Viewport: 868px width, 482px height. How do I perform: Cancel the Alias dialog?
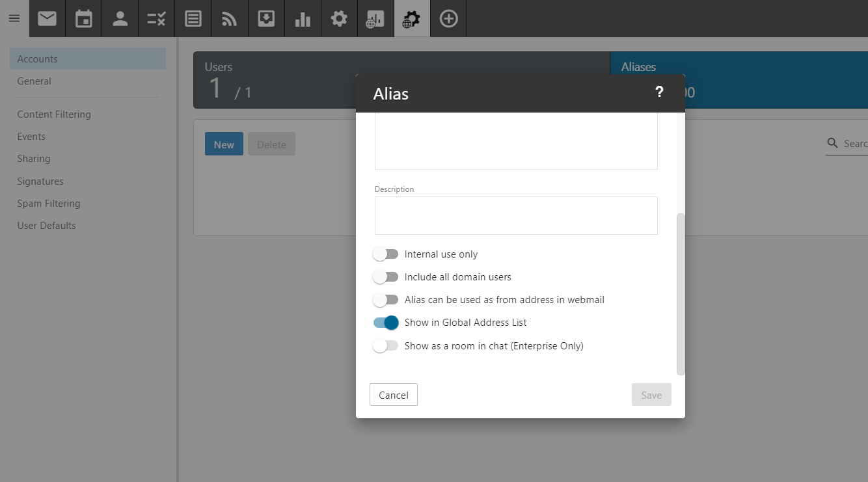[x=393, y=394]
